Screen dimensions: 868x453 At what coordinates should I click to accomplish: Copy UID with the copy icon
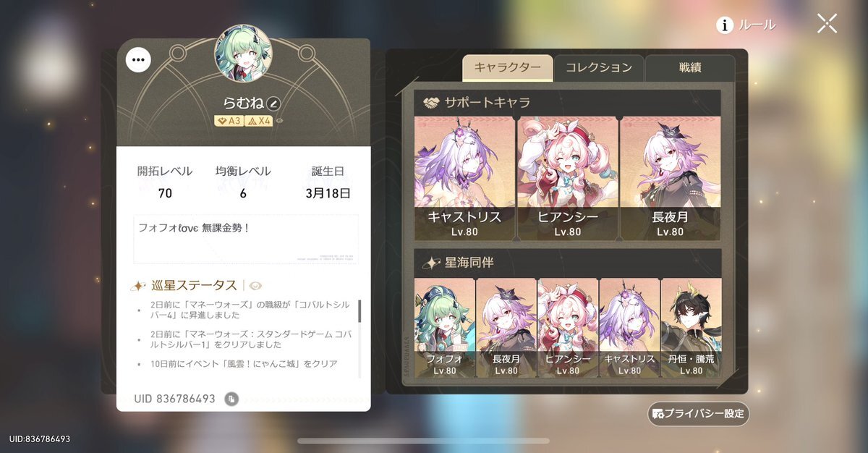[x=231, y=399]
